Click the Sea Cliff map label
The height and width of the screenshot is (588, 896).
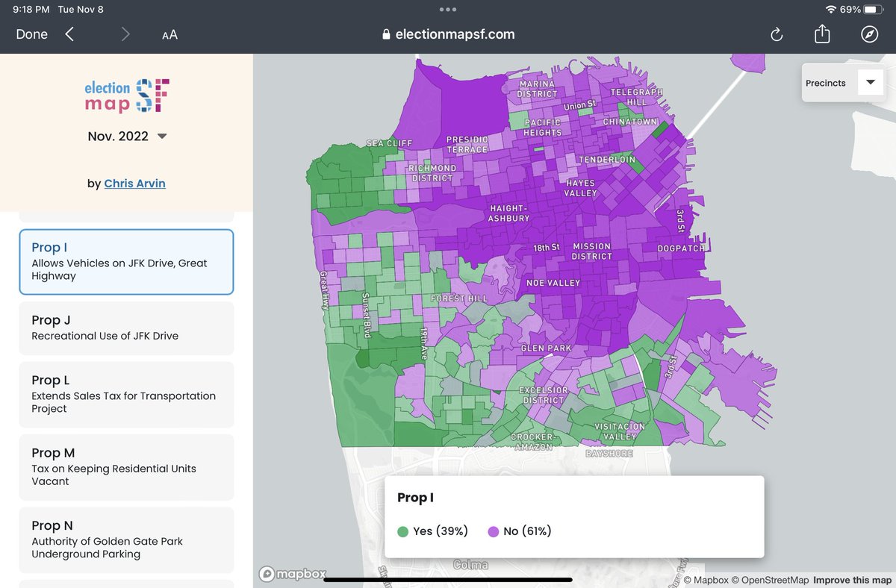tap(389, 143)
